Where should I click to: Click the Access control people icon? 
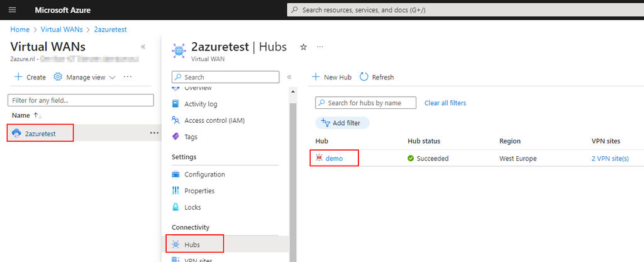click(x=176, y=120)
